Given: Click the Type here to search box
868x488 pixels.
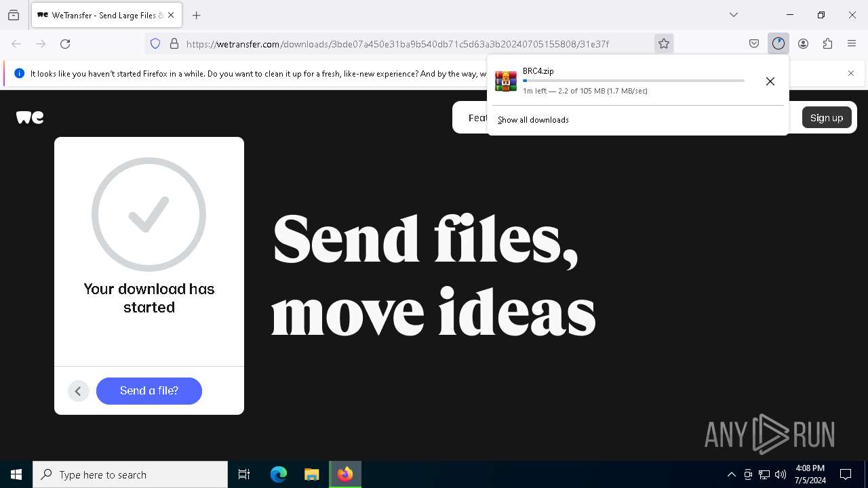Looking at the screenshot, I should click(130, 474).
